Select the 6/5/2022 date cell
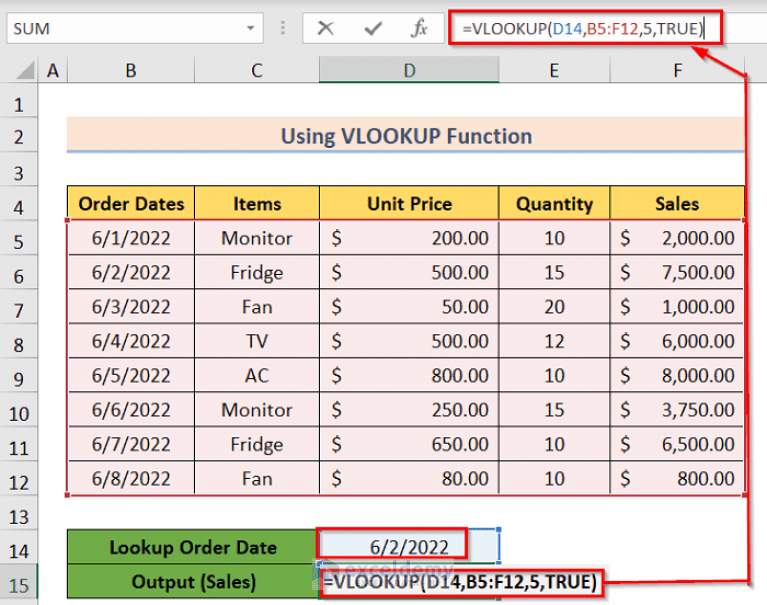The height and width of the screenshot is (605, 767). pos(131,375)
